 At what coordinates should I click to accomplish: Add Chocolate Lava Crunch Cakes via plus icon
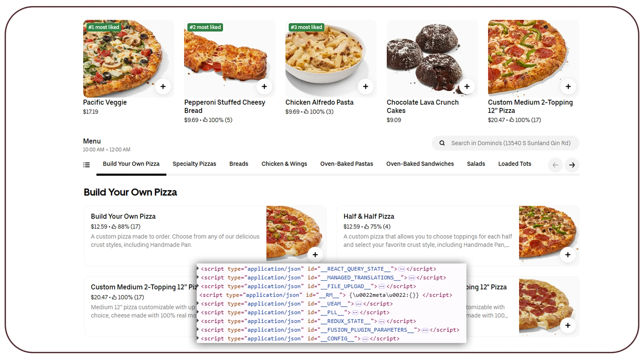point(467,86)
